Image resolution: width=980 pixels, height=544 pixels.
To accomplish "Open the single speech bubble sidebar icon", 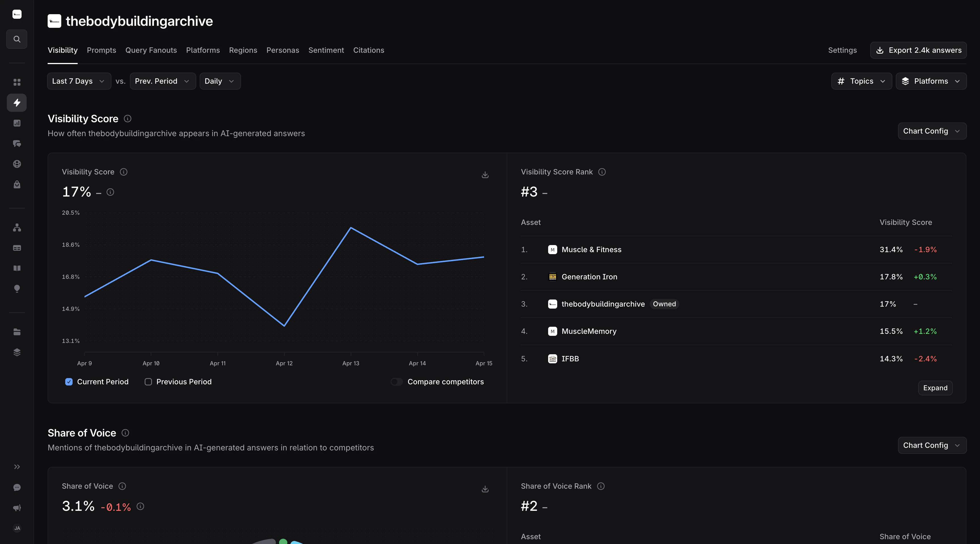I will tap(17, 487).
